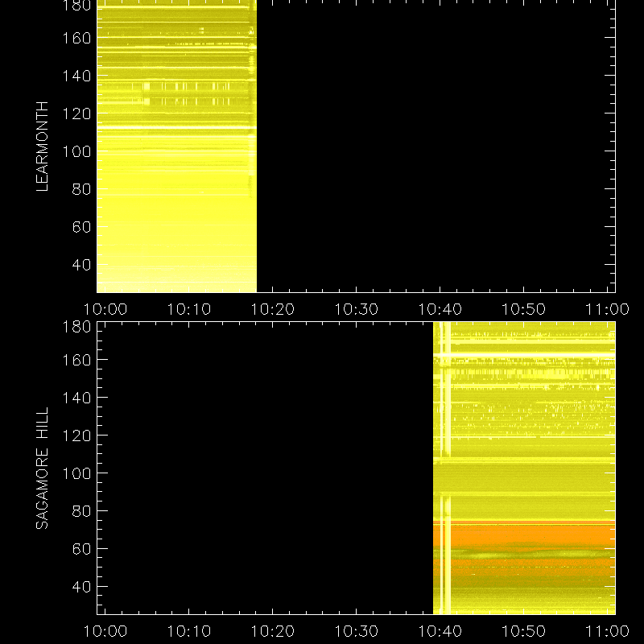The height and width of the screenshot is (644, 644).
Task: Select the 40 tick label on Learmonth plot
Action: coord(81,265)
